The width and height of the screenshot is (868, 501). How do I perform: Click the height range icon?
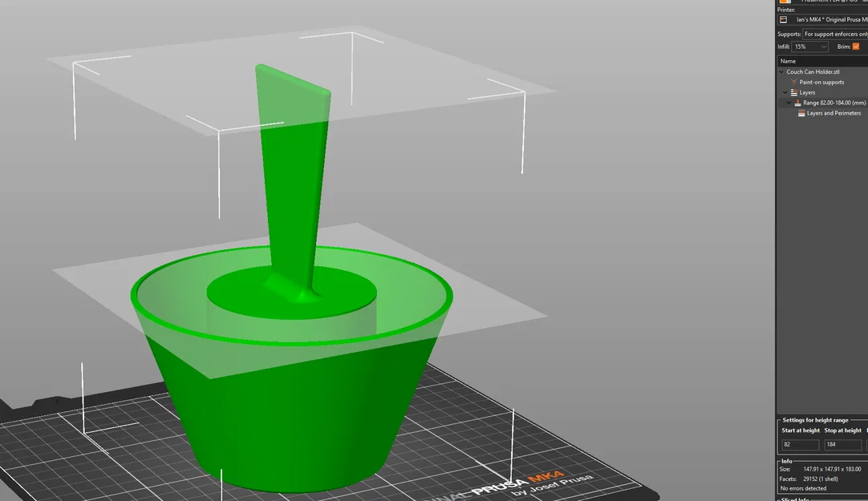pyautogui.click(x=797, y=103)
